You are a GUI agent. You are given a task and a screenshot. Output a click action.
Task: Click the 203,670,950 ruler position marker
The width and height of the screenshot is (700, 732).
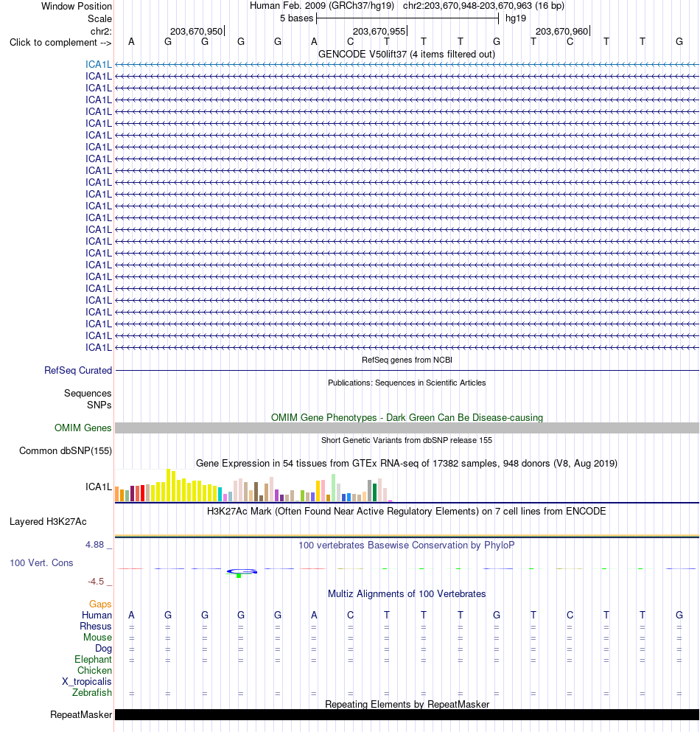tap(197, 31)
